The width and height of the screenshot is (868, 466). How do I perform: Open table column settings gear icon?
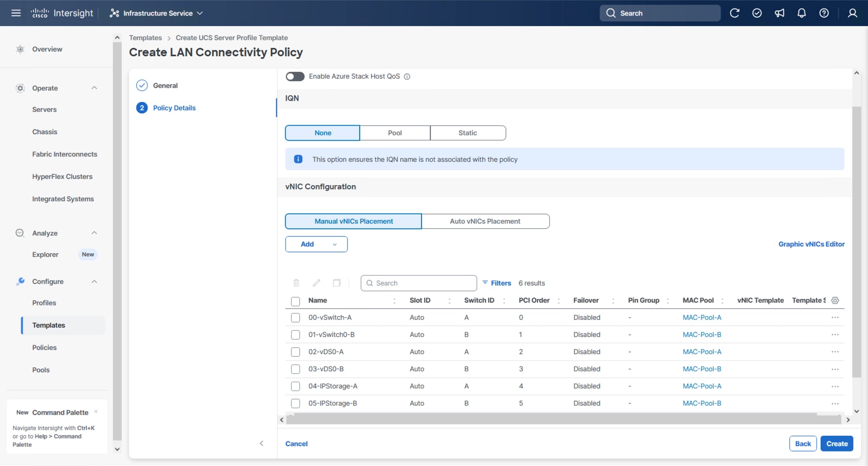tap(835, 301)
